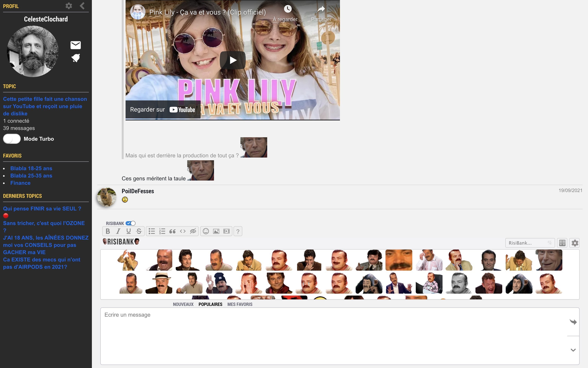The height and width of the screenshot is (368, 588).
Task: Click 19/09/2021 message date
Action: point(570,190)
